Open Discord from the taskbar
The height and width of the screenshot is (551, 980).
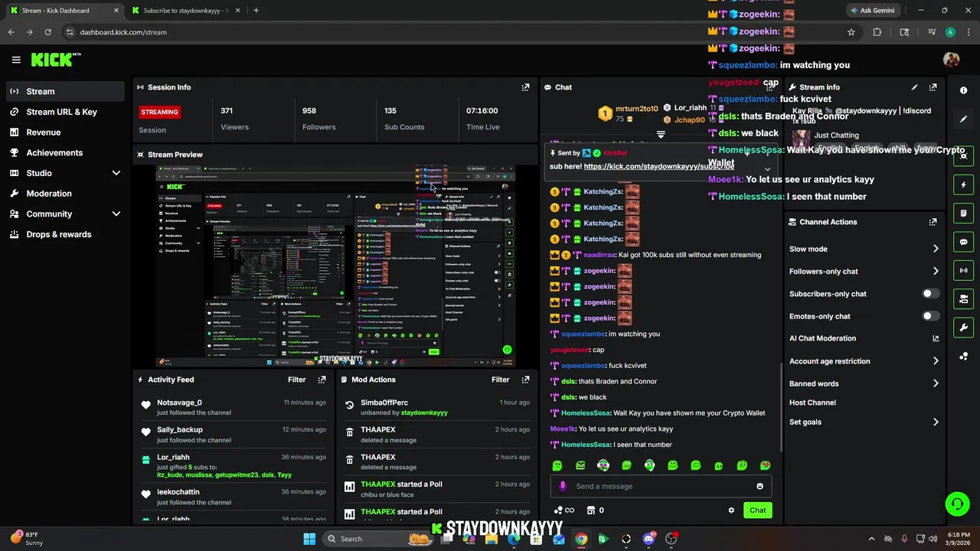(x=648, y=539)
